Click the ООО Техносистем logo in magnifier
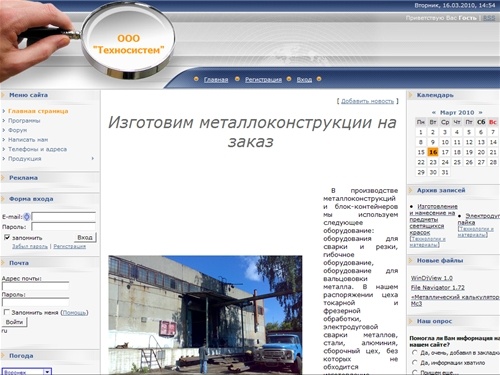Image resolution: width=500 pixels, height=375 pixels. point(129,44)
